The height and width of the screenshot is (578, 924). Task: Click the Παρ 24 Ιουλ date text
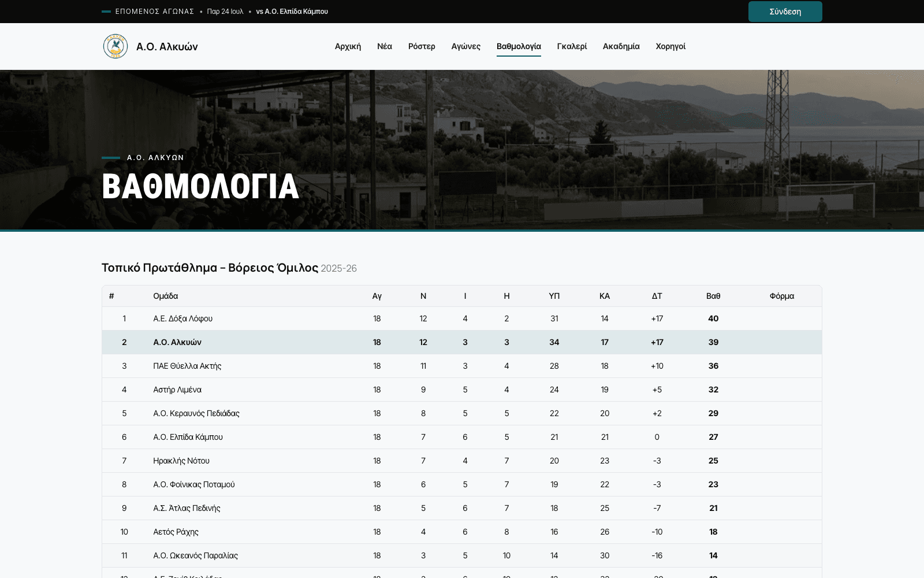pos(225,12)
